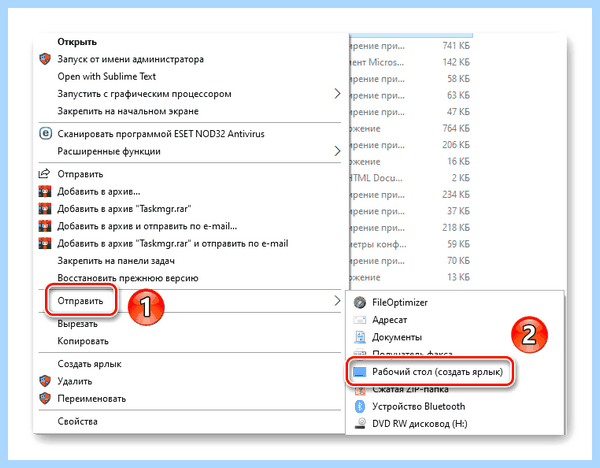The image size is (600, 468).
Task: Choose Адресат in the submenu
Action: [x=390, y=320]
